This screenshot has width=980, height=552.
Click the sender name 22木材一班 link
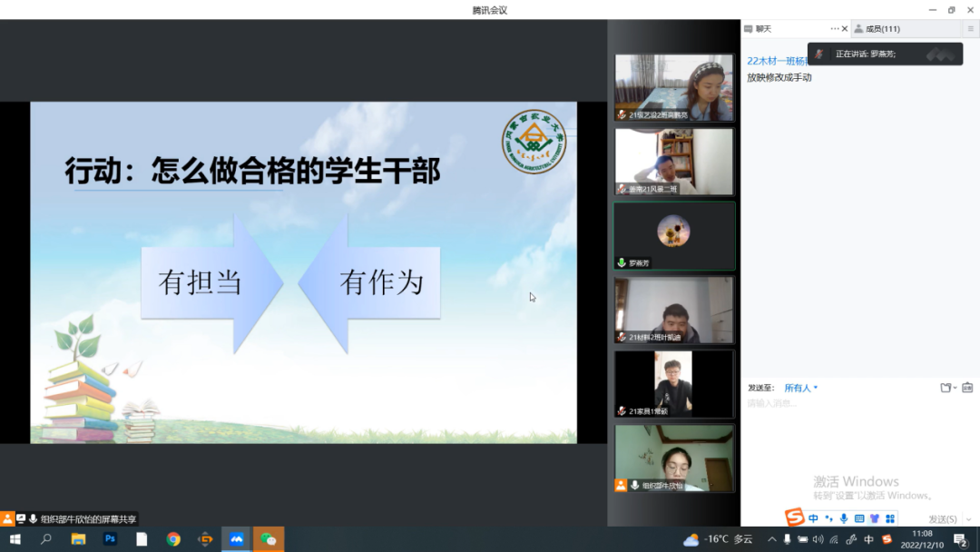pyautogui.click(x=777, y=61)
